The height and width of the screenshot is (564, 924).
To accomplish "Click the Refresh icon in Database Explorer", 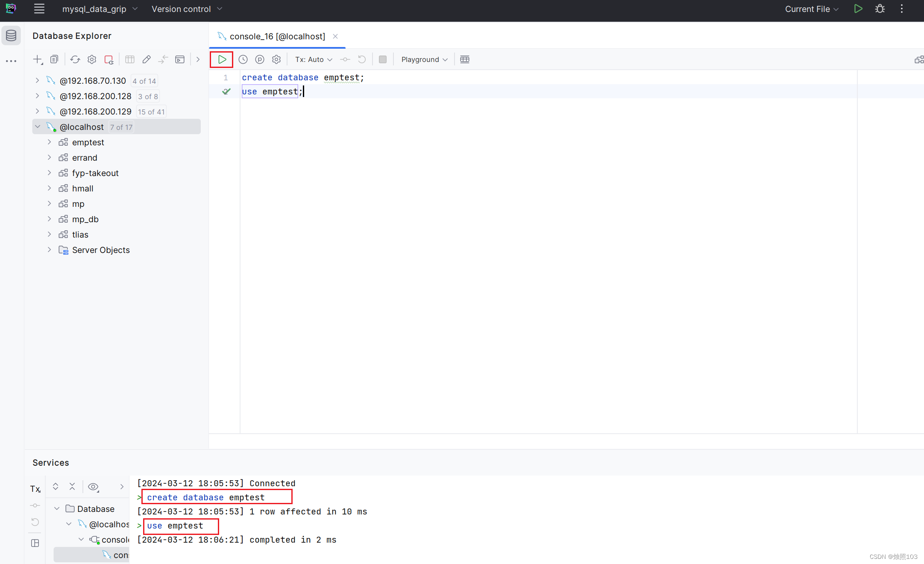I will click(x=75, y=59).
